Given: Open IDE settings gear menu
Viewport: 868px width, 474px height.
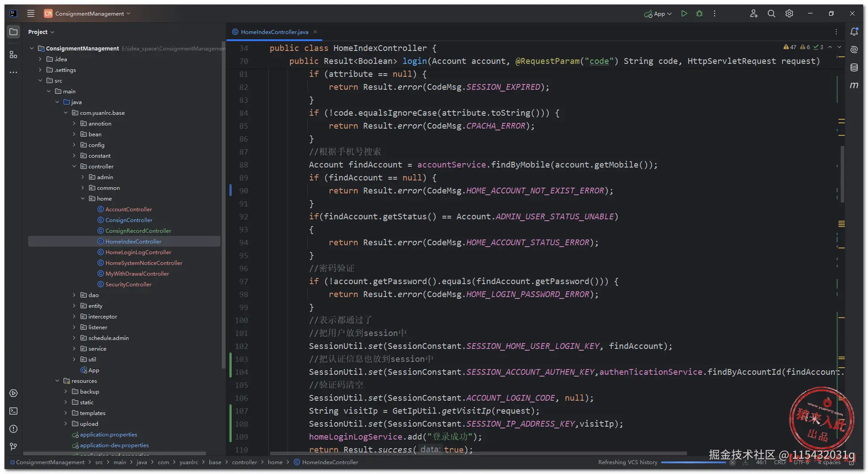Looking at the screenshot, I should pos(789,13).
